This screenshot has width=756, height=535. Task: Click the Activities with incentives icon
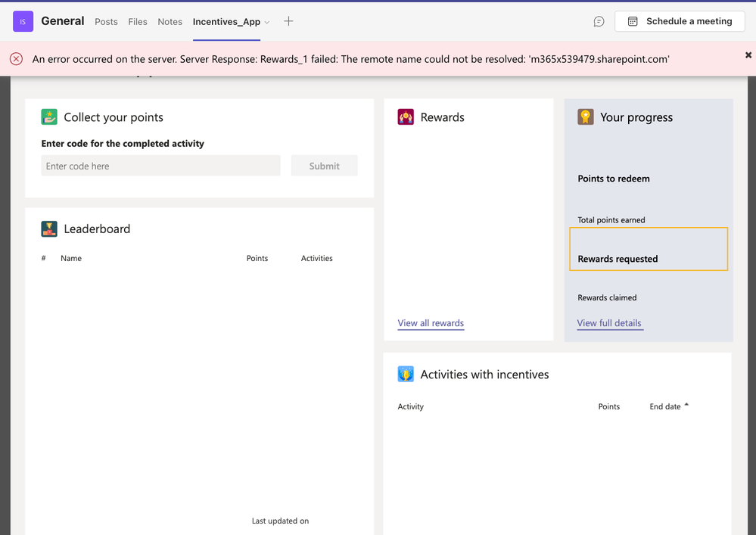click(x=406, y=374)
